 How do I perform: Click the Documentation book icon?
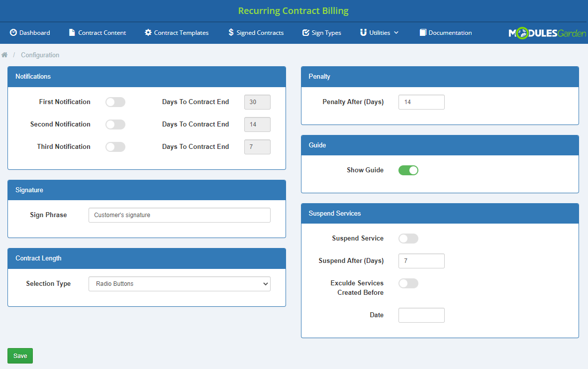[423, 33]
